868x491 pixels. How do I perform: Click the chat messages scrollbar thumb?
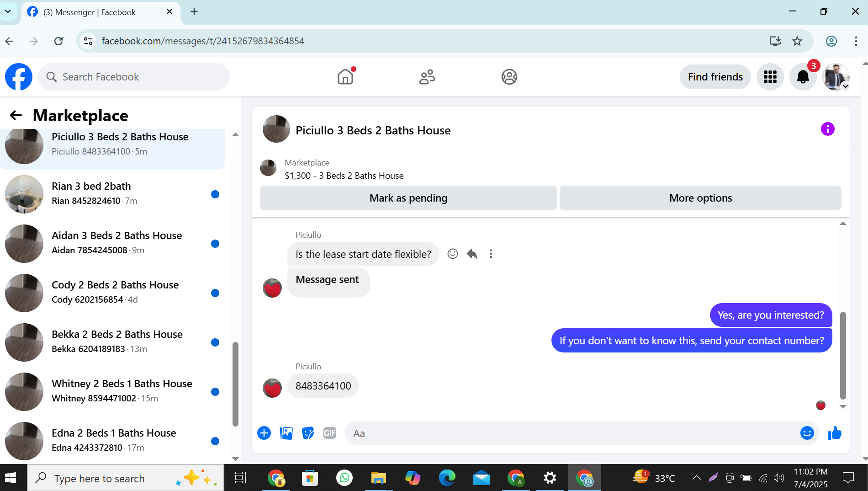pos(843,356)
